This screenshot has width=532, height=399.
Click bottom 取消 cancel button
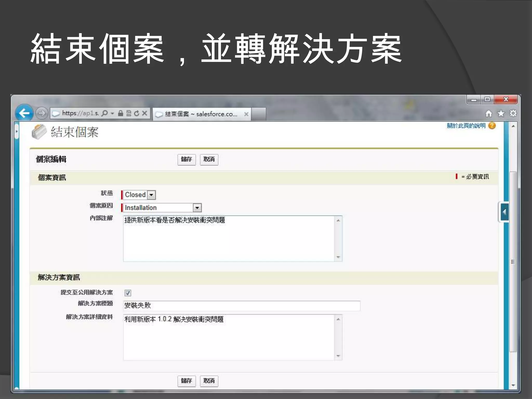coord(209,381)
